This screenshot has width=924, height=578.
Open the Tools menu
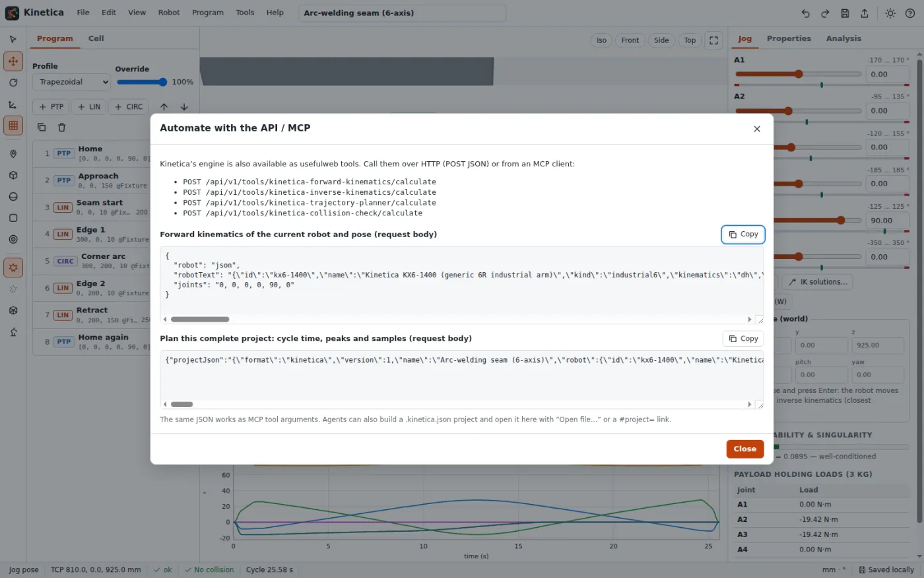[245, 13]
